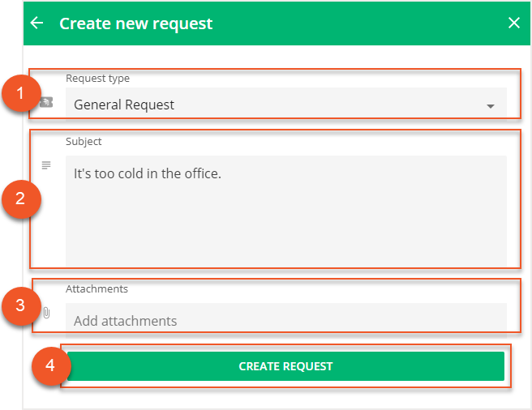Focus the Subject text area

point(285,219)
